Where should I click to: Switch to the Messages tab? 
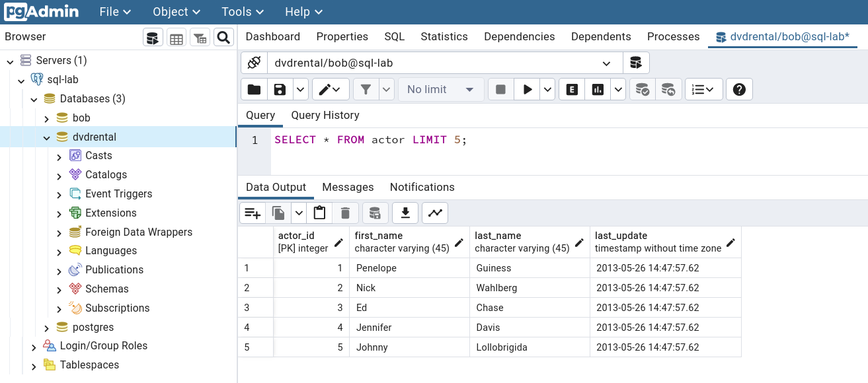pyautogui.click(x=348, y=187)
